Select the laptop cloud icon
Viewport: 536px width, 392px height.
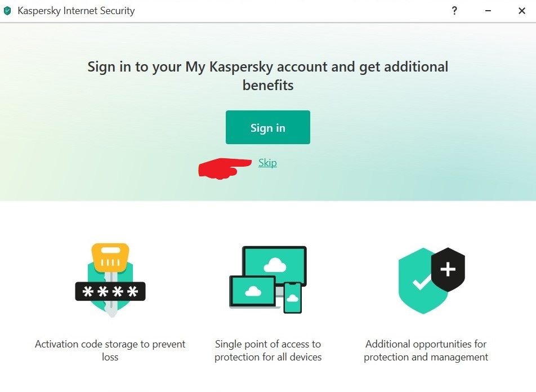tap(252, 291)
